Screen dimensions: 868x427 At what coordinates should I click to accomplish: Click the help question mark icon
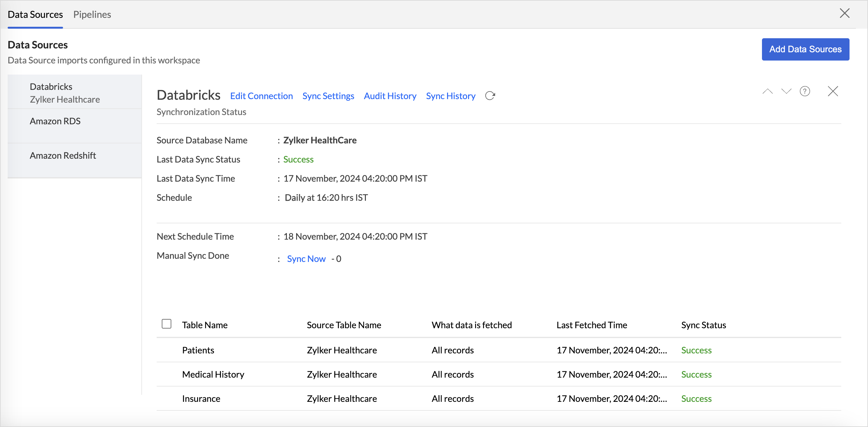pos(805,91)
